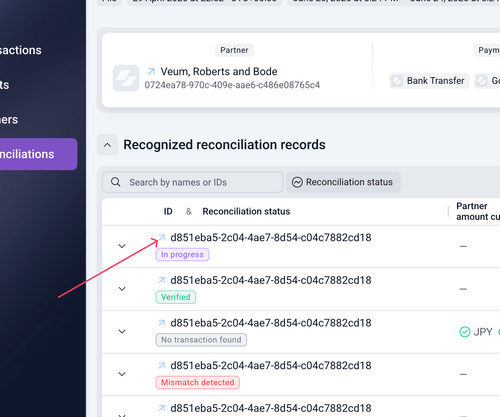Click the Bank Transfer payment method icon
Screen dimensions: 500x417
coord(397,81)
